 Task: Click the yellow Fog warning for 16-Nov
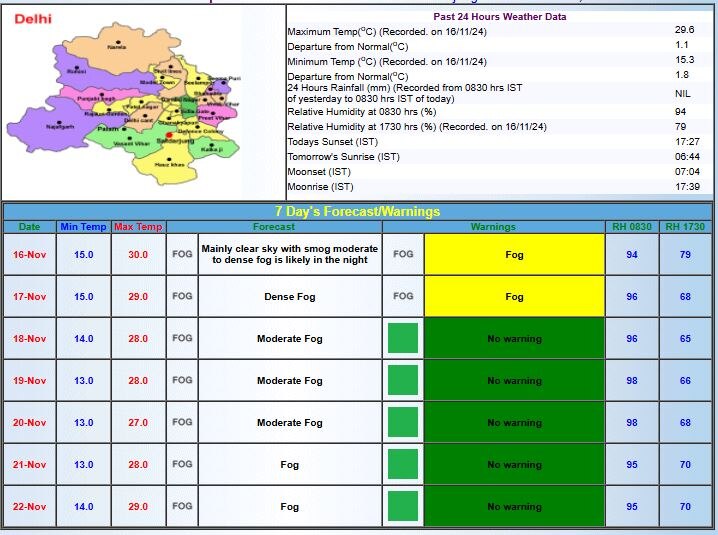tap(514, 254)
